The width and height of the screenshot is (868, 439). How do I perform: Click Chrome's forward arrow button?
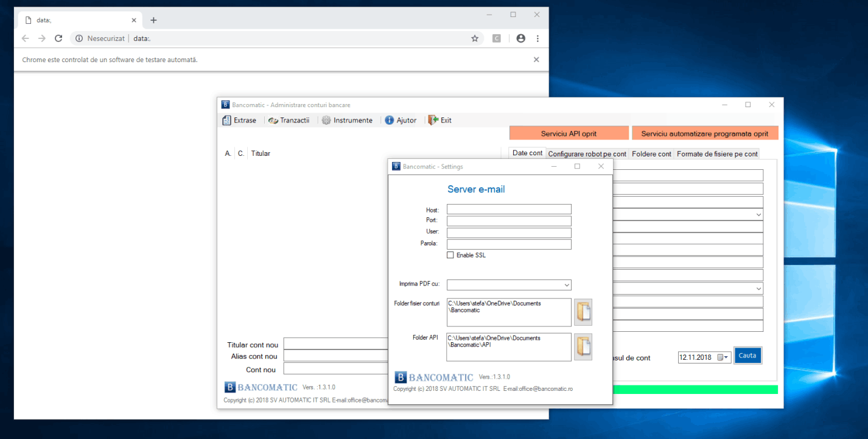(x=42, y=38)
